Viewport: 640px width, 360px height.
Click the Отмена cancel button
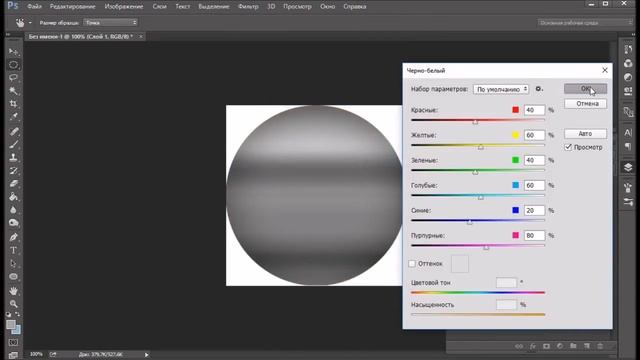[585, 104]
